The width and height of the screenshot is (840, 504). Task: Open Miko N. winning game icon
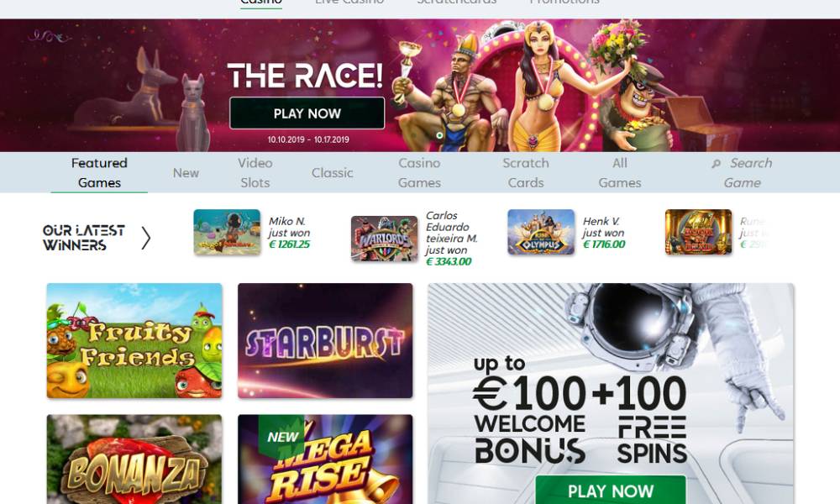tap(227, 232)
